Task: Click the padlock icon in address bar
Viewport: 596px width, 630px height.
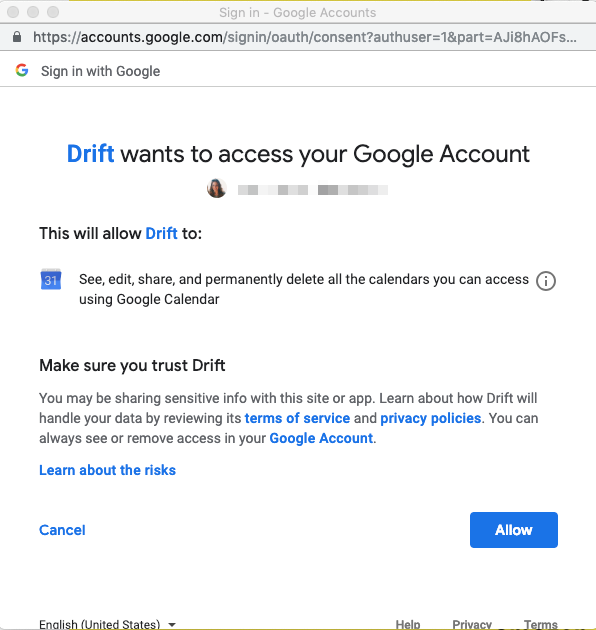Action: tap(17, 37)
